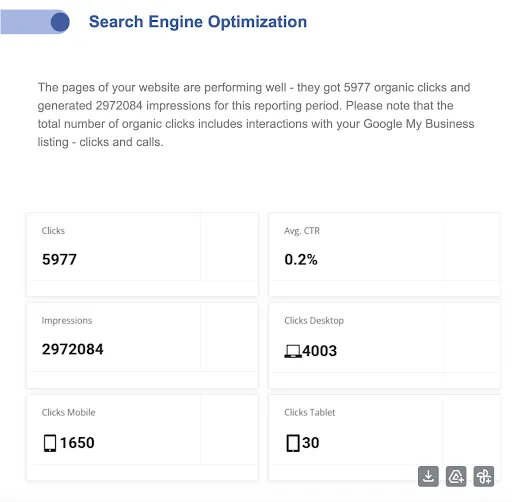Click the 5977 clicks value
The image size is (512, 502).
(x=59, y=260)
